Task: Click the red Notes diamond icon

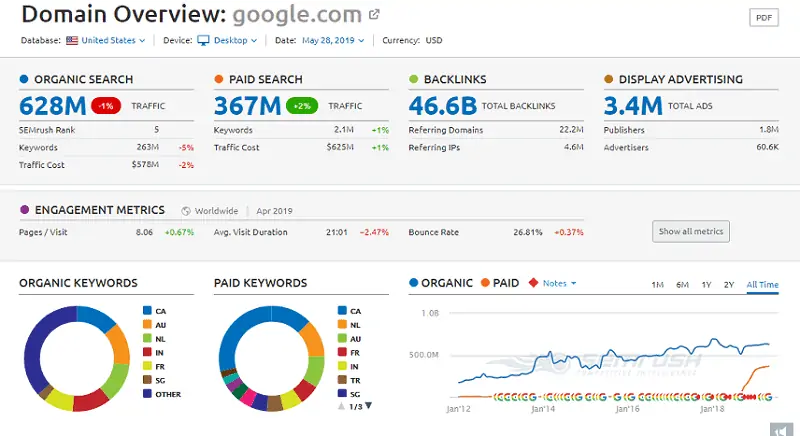Action: click(x=533, y=283)
